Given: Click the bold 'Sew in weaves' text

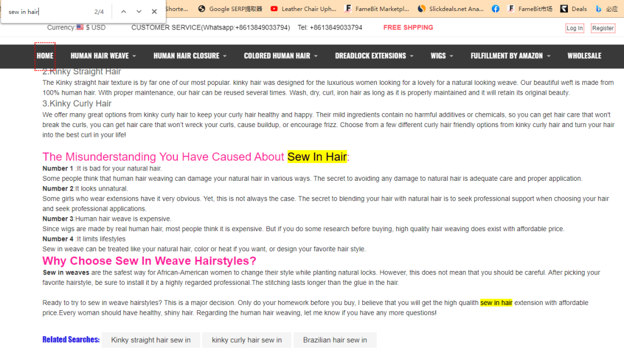Looking at the screenshot, I should click(66, 273).
